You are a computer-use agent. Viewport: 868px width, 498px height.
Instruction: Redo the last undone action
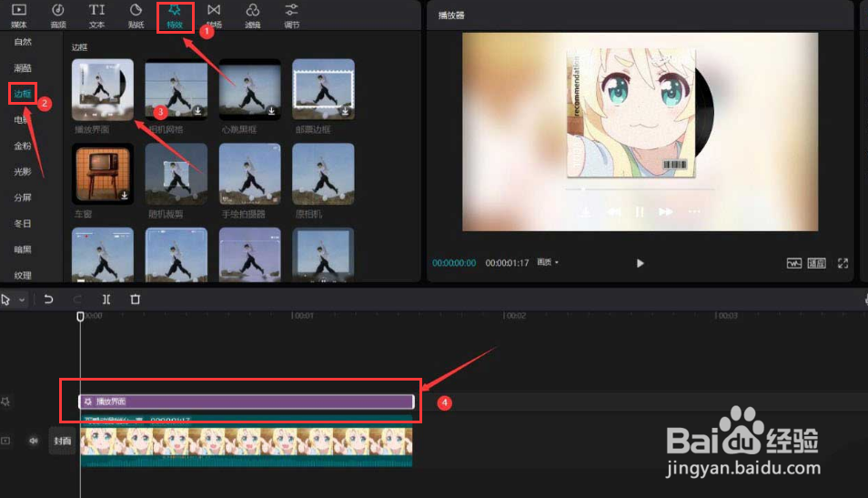77,300
